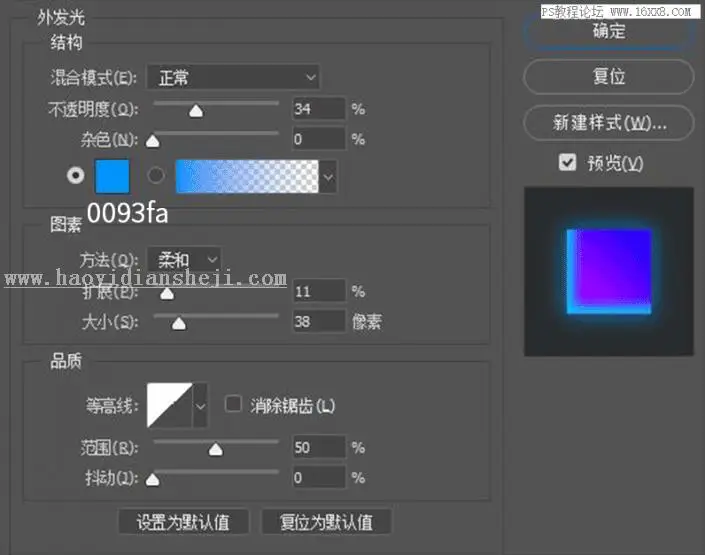Toggle the 预览(V) preview checkbox
Viewport: 705px width, 555px height.
click(567, 162)
